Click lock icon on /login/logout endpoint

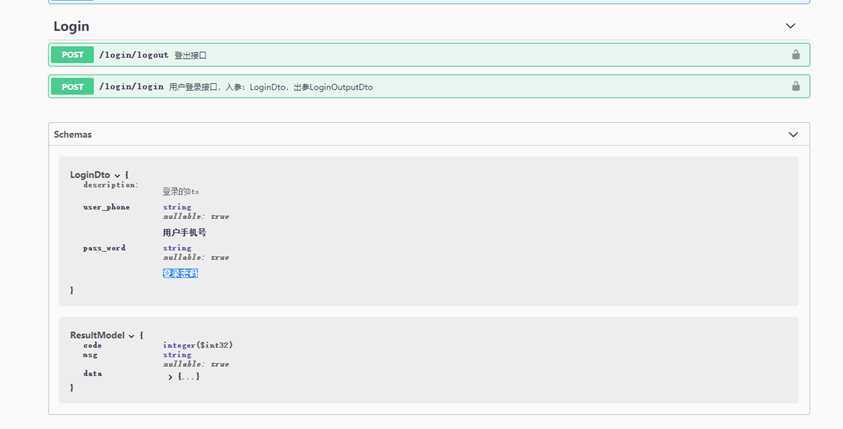[x=796, y=54]
